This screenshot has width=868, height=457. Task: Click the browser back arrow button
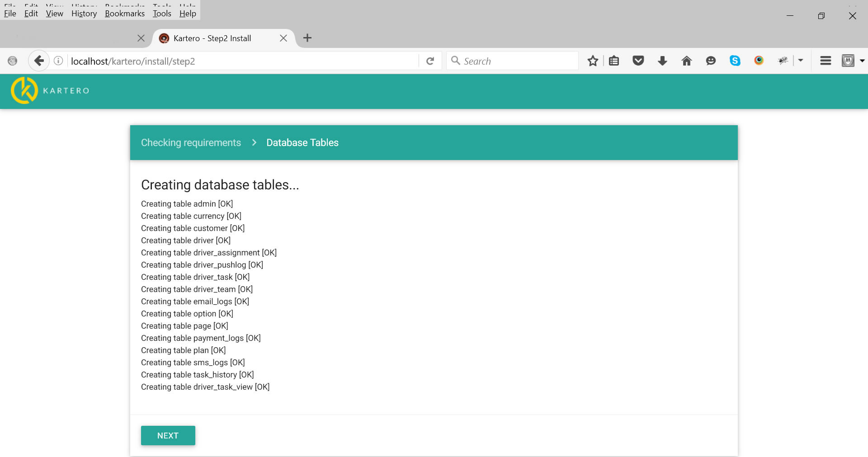39,61
